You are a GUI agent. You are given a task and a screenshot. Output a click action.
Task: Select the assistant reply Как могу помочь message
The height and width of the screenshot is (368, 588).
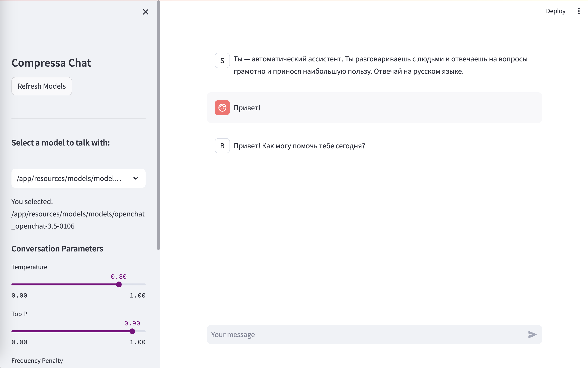coord(299,146)
